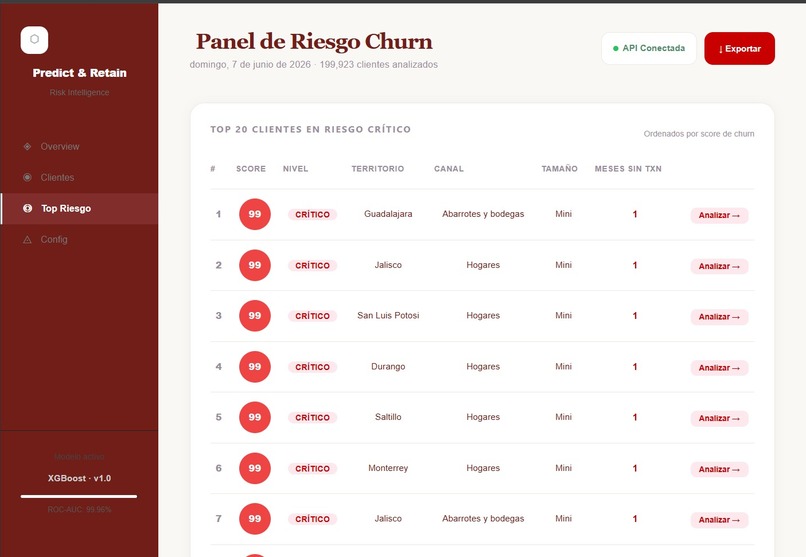The height and width of the screenshot is (557, 806).
Task: Click the SCORE column header
Action: 251,169
